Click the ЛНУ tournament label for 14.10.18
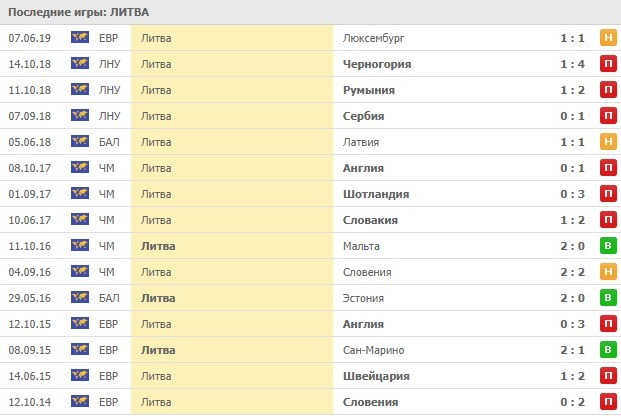 coord(111,64)
